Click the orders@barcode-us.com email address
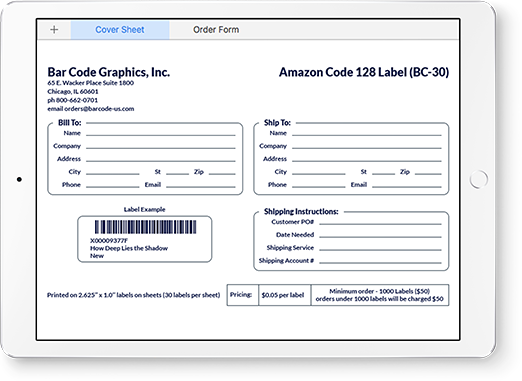 coord(99,109)
